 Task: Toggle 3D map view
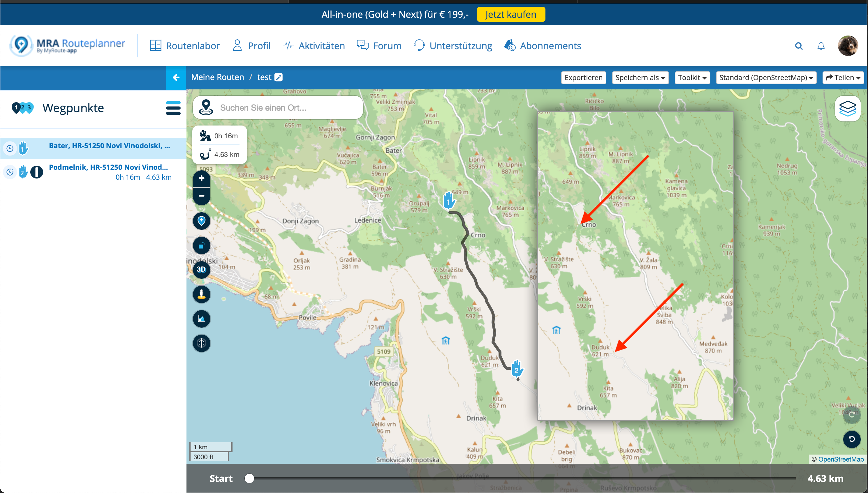201,270
